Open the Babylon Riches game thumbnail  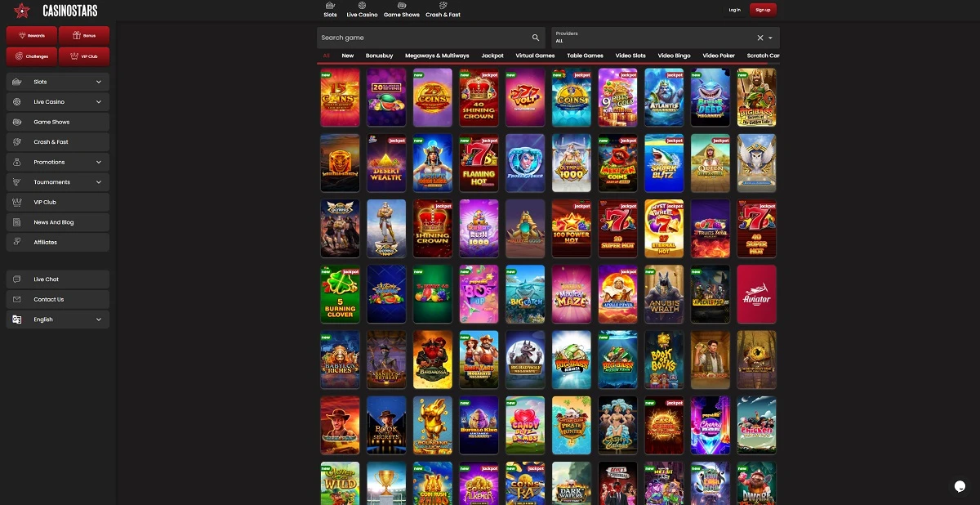coord(340,360)
